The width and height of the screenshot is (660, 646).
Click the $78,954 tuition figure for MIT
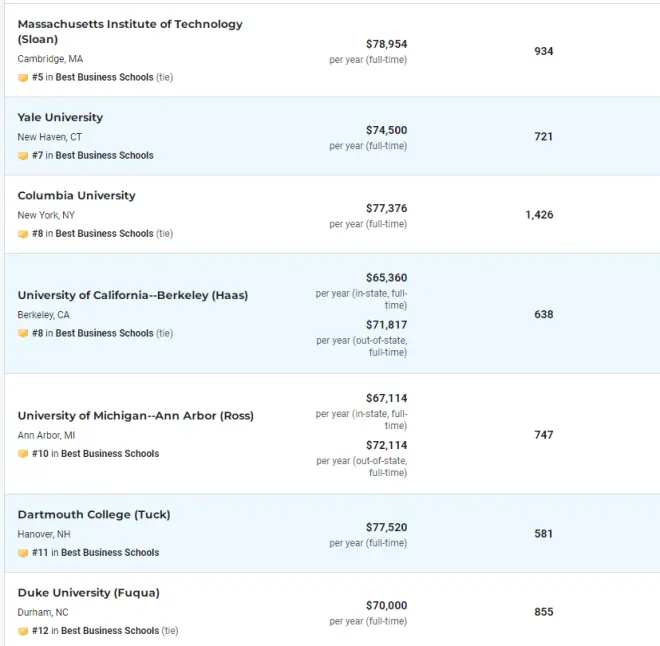[x=386, y=44]
